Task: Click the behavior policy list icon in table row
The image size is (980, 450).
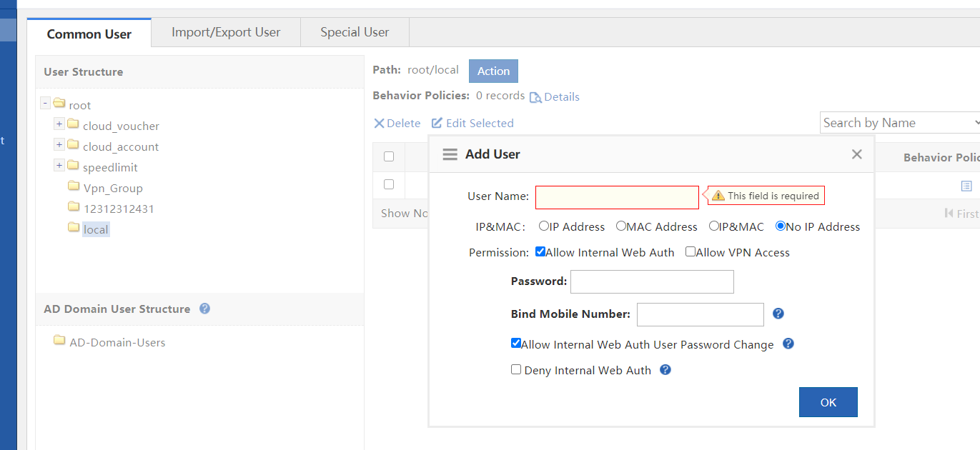Action: (x=966, y=186)
